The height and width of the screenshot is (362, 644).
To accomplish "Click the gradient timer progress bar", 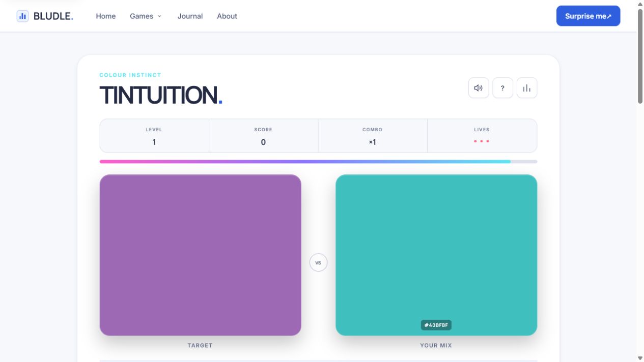I will pos(318,162).
